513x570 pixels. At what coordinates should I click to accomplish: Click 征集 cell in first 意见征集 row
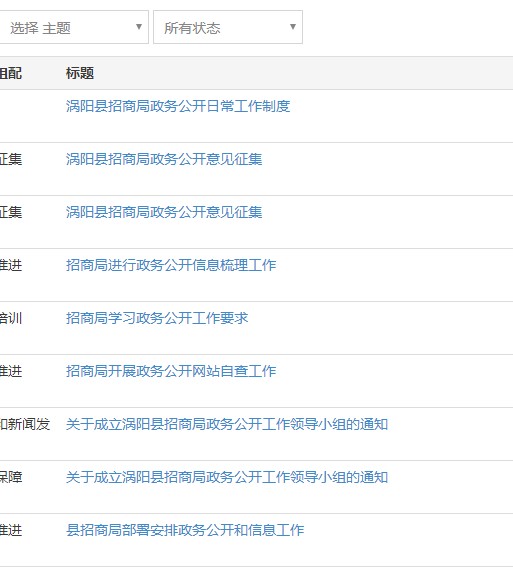pos(11,159)
